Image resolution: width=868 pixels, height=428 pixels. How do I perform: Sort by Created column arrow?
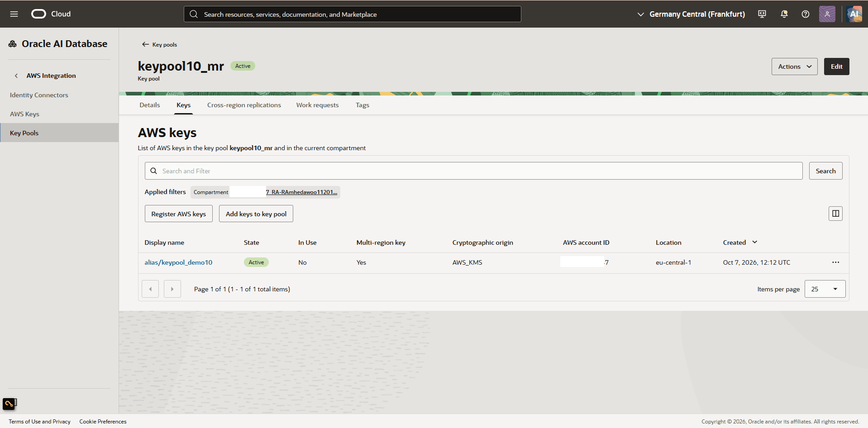pos(755,243)
